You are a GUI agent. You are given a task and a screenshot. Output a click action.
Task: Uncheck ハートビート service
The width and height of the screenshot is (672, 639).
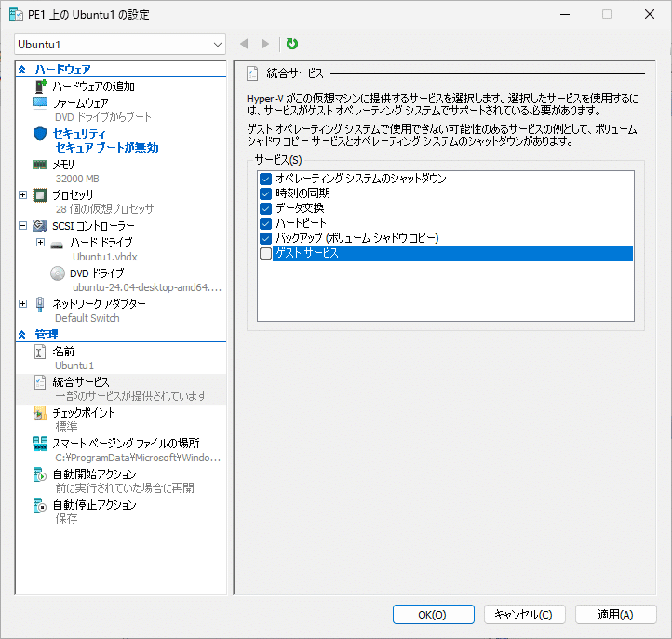(265, 223)
